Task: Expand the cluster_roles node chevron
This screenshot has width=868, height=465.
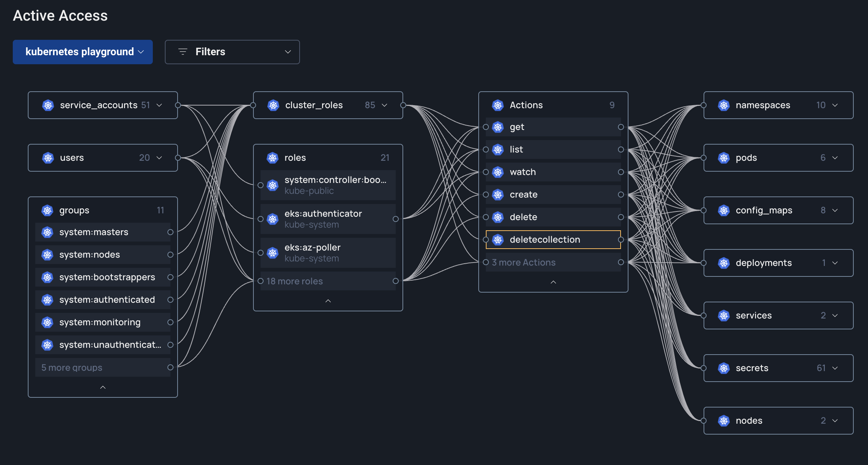Action: [x=384, y=105]
